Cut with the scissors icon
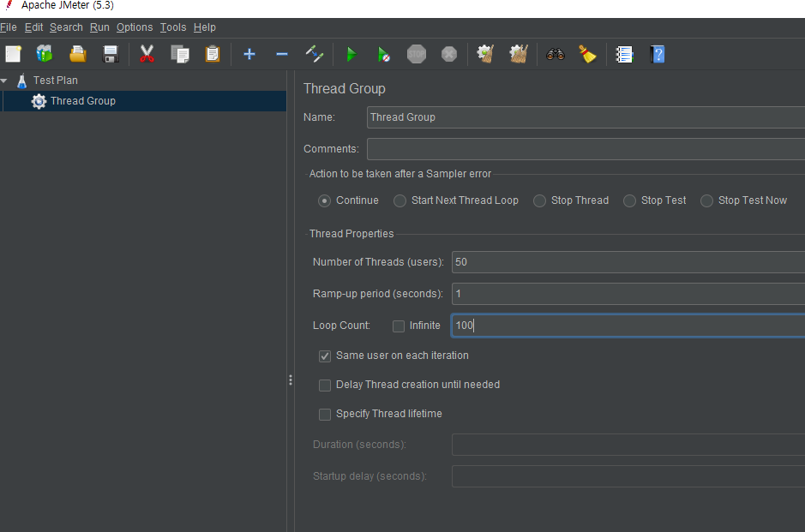This screenshot has height=532, width=805. tap(147, 54)
